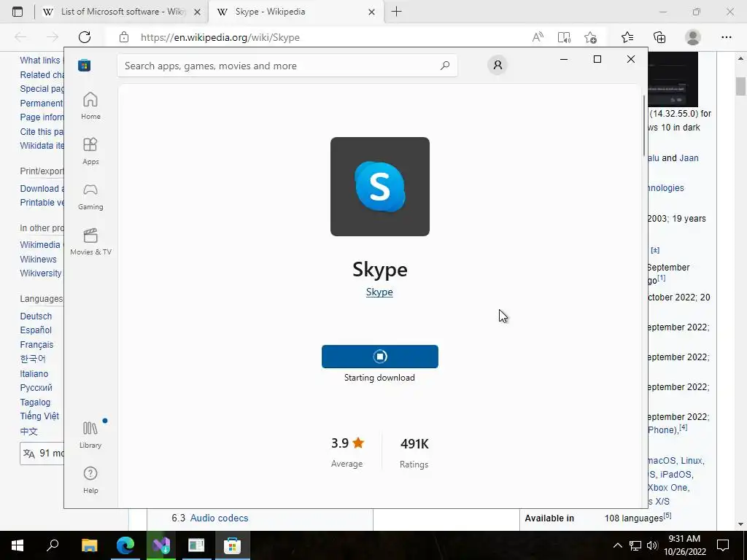Viewport: 747px width, 560px height.
Task: Switch to List of Microsoft software tab
Action: (x=115, y=12)
